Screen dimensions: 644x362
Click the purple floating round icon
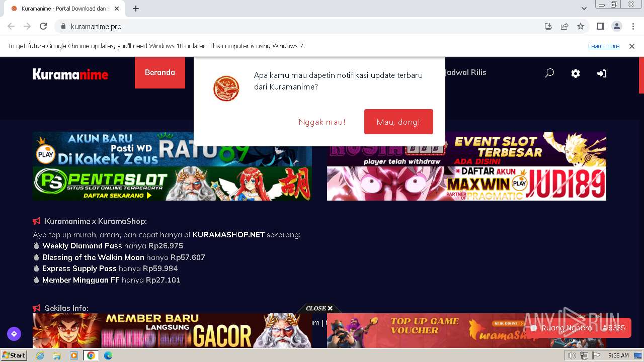[x=14, y=333]
